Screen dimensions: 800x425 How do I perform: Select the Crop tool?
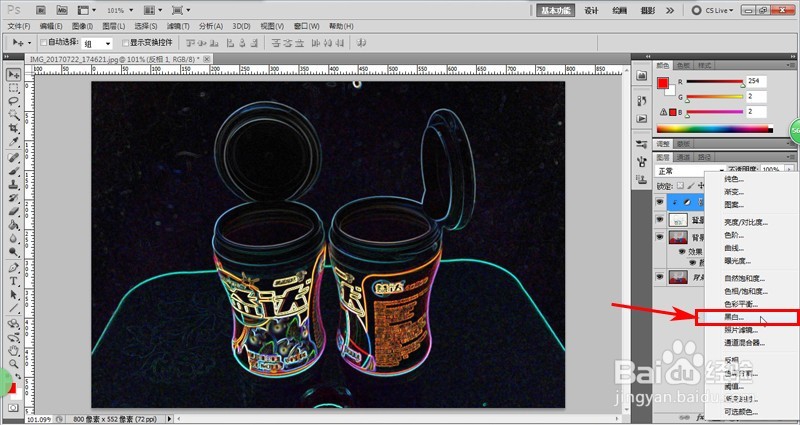point(13,128)
